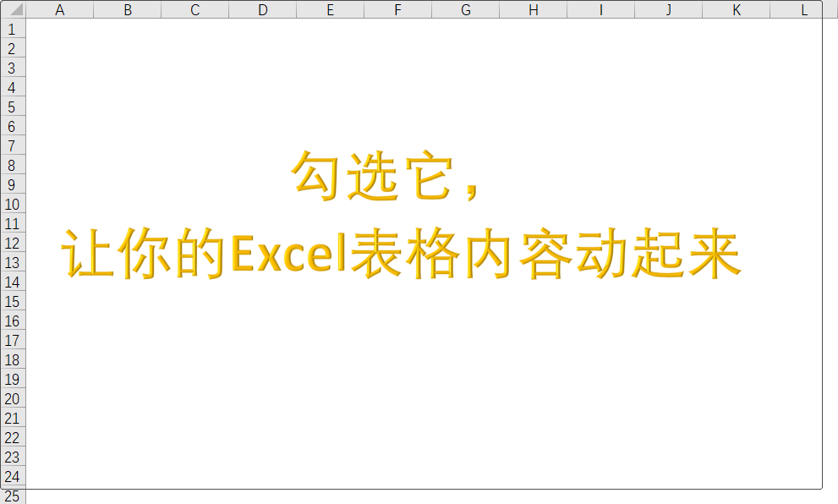Select row 3 header
Screen dimensions: 838x504
13,68
